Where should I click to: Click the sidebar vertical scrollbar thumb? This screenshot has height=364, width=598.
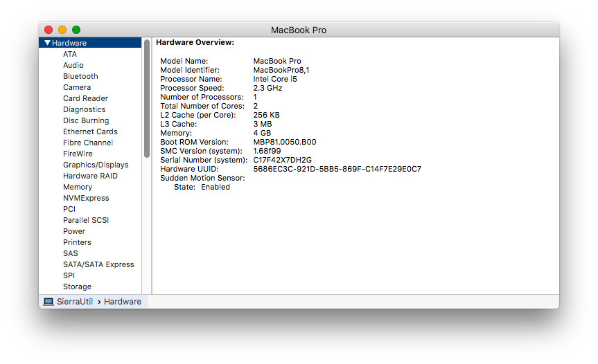point(147,99)
